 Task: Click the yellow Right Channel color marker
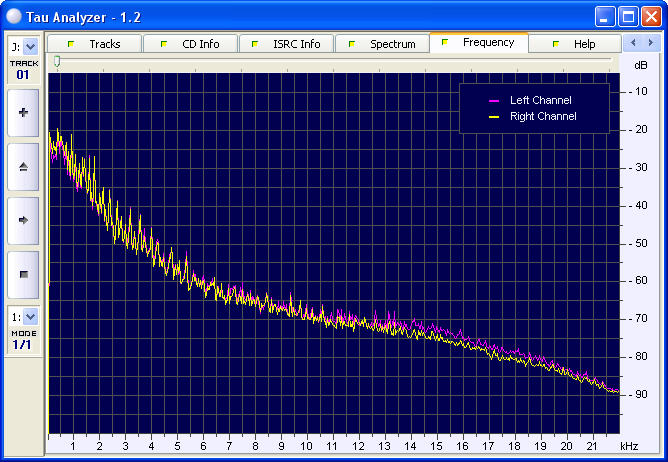tap(493, 117)
